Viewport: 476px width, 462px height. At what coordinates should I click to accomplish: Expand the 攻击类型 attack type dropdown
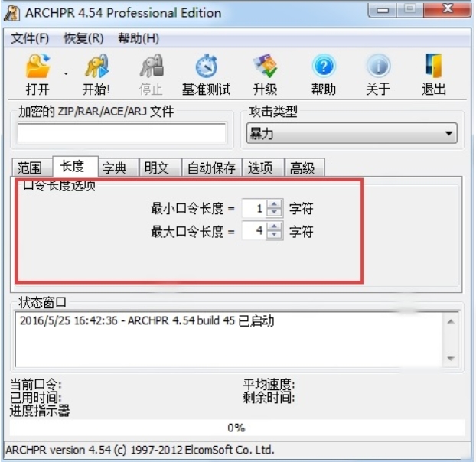point(448,133)
